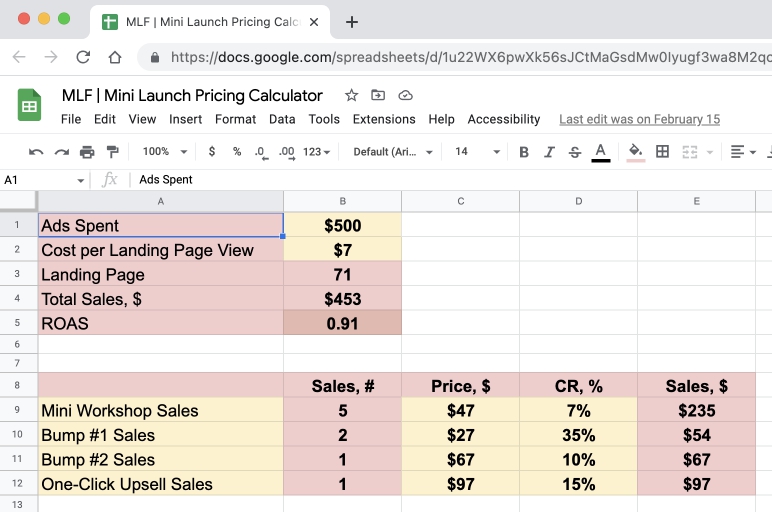Select the Cost per Landing Page View cell
The height and width of the screenshot is (512, 772).
[161, 250]
